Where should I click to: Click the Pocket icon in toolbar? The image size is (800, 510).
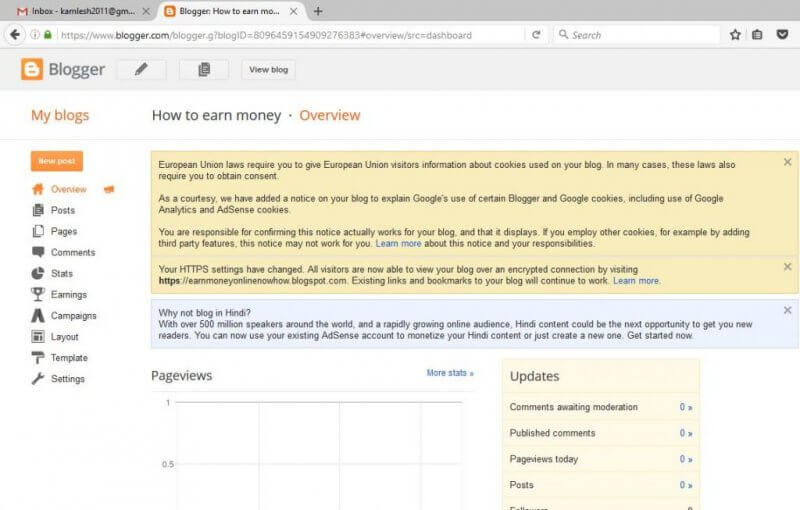[782, 35]
